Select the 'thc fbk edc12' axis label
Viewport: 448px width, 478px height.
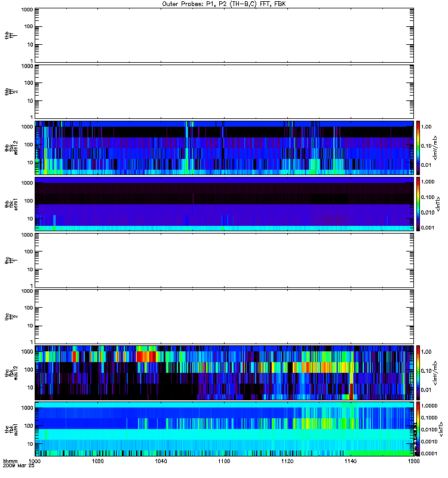point(11,372)
